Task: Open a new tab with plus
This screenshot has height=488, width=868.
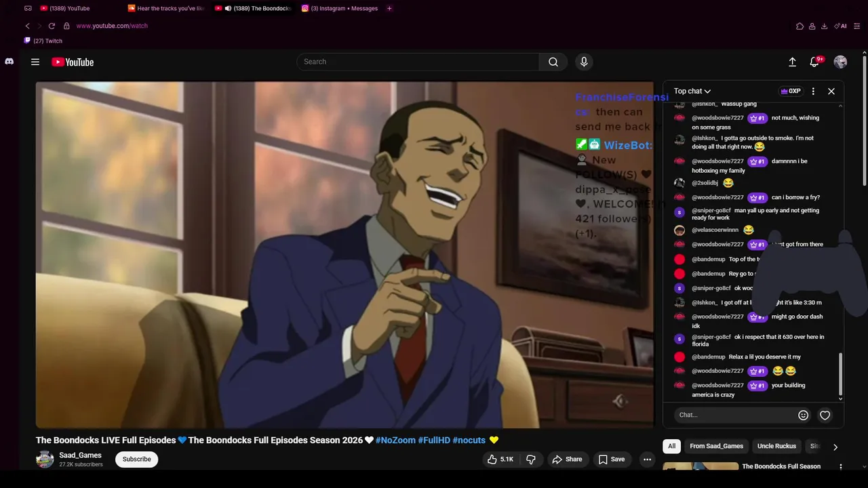Action: (x=389, y=8)
